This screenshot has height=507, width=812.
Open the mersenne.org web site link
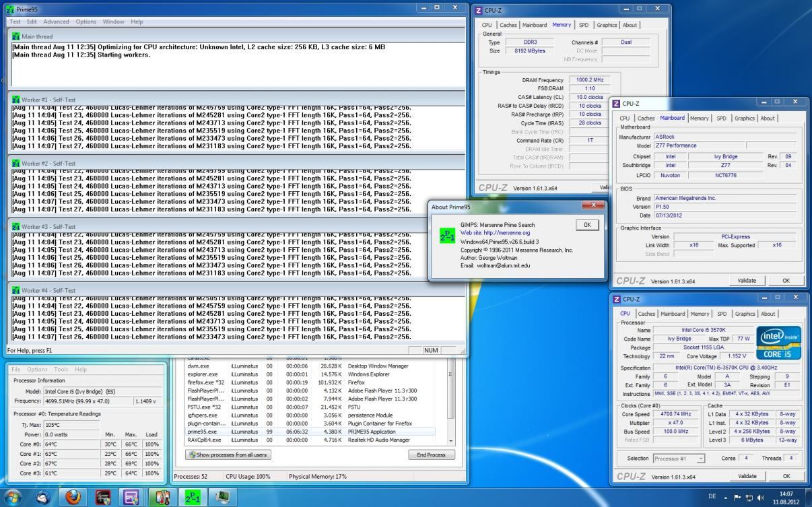494,233
